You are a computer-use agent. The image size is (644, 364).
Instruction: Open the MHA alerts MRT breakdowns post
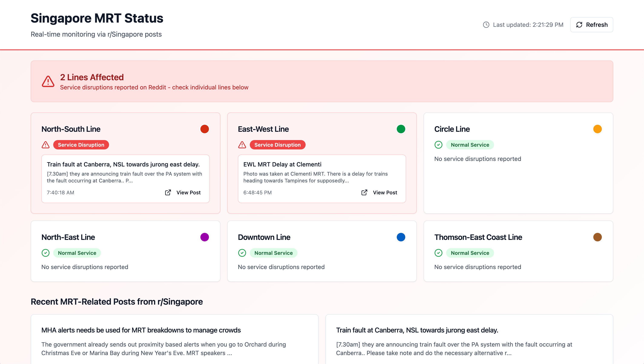point(141,330)
